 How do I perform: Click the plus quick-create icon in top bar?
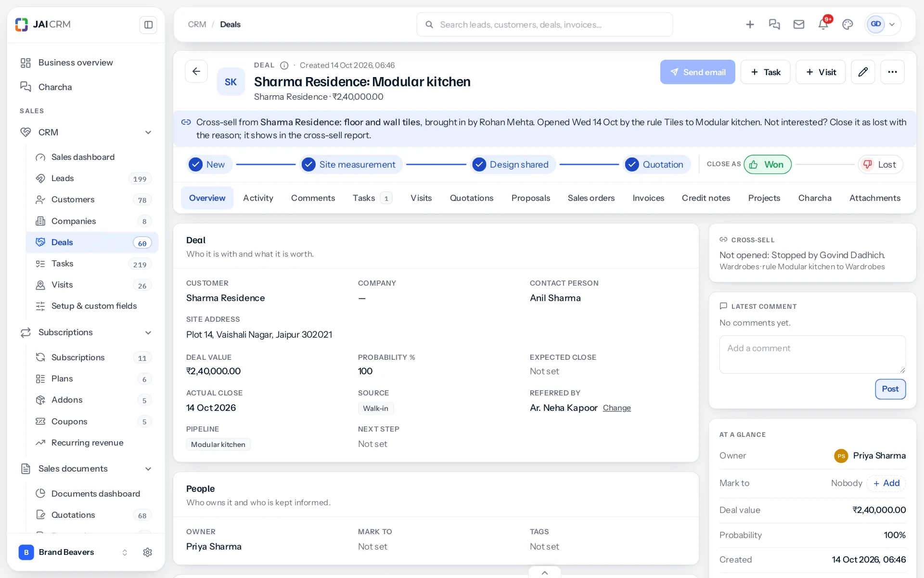coord(750,25)
